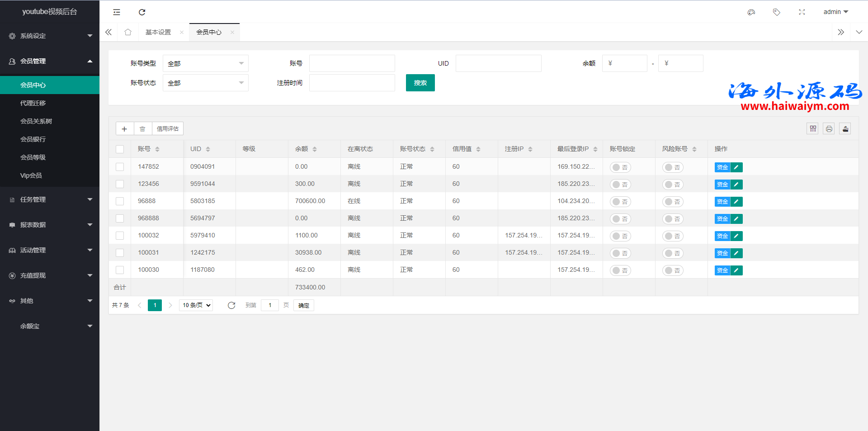Enter fullscreen mode via expand icon
Viewport: 868px width, 431px height.
pyautogui.click(x=802, y=12)
